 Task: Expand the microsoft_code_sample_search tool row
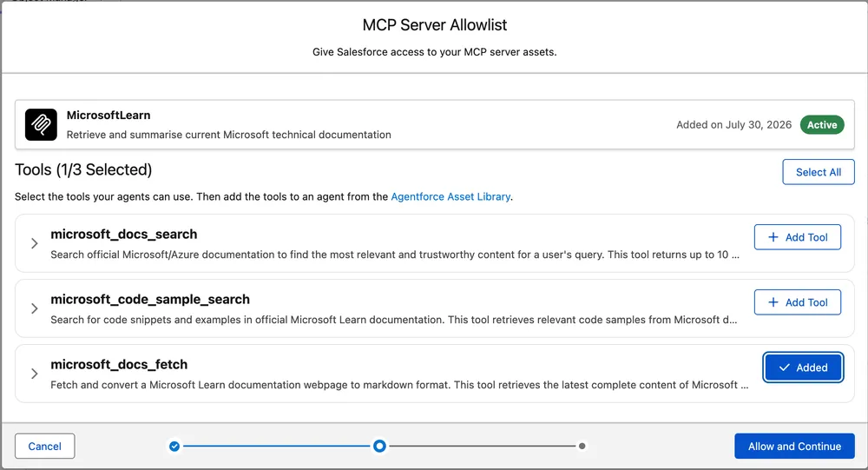35,308
